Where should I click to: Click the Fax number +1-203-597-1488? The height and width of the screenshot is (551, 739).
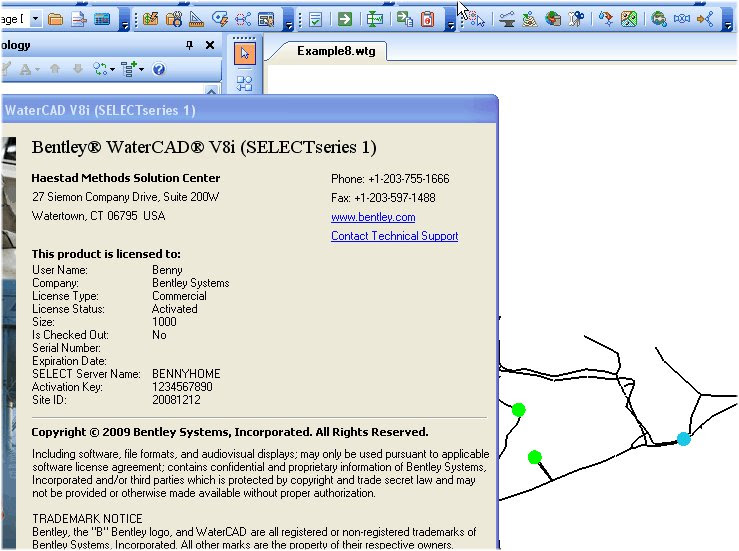pos(394,198)
